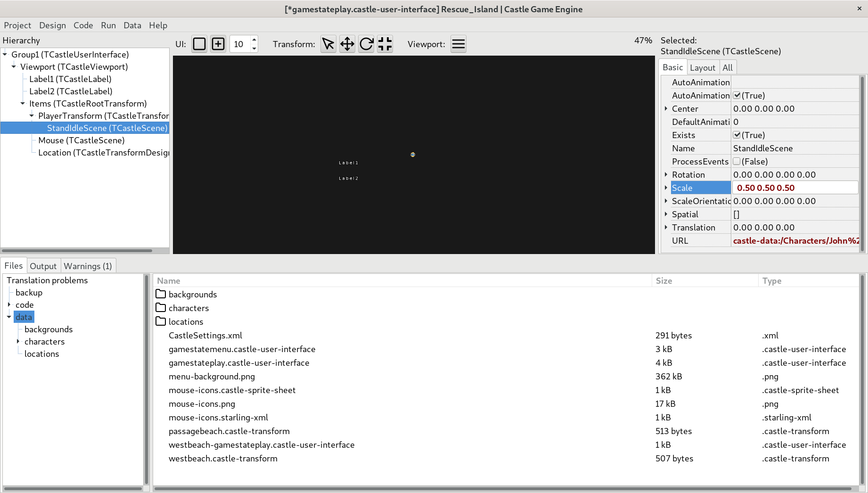Select Label2 in the hierarchy
This screenshot has height=493, width=868.
[71, 91]
